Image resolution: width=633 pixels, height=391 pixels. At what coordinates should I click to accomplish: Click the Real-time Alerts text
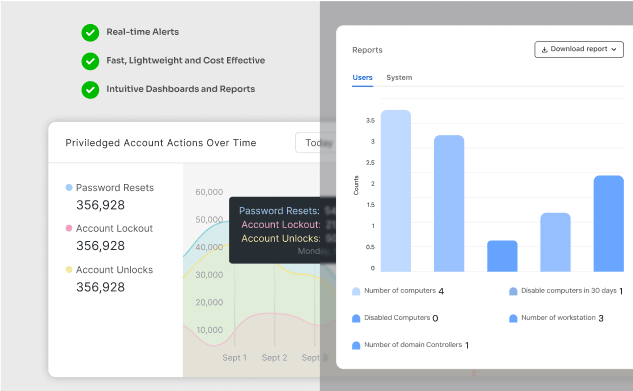[x=143, y=32]
